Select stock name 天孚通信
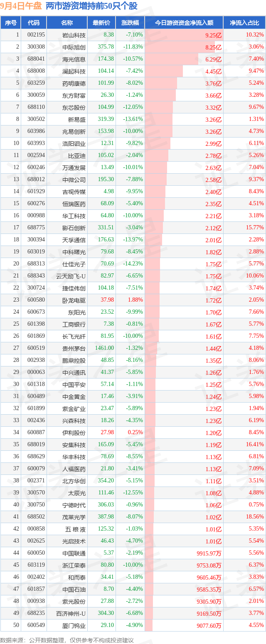266x644 pixels. (74, 240)
